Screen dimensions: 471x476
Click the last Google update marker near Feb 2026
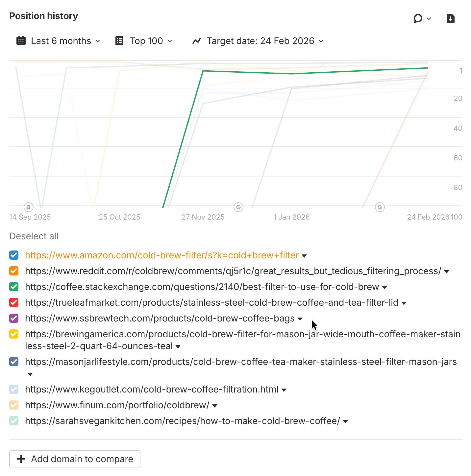coord(380,207)
